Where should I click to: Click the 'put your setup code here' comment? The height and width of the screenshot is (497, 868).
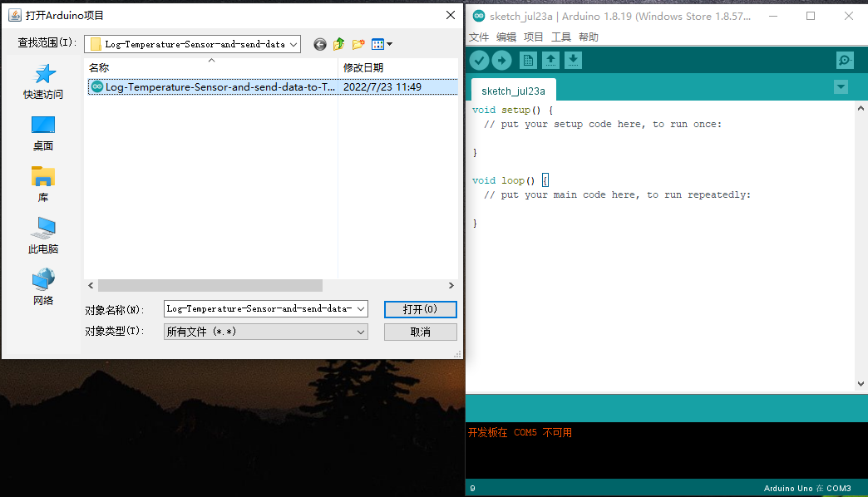[603, 125]
